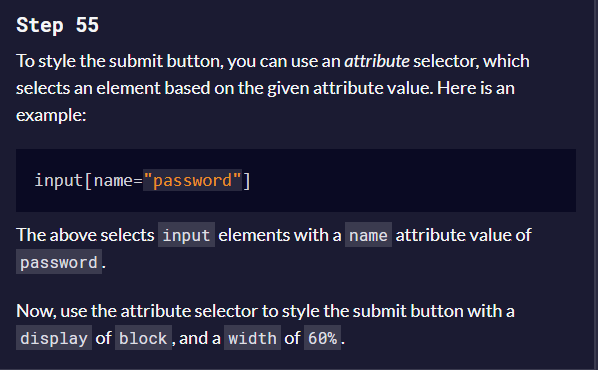Select inline code "input" in the description sentence

186,235
